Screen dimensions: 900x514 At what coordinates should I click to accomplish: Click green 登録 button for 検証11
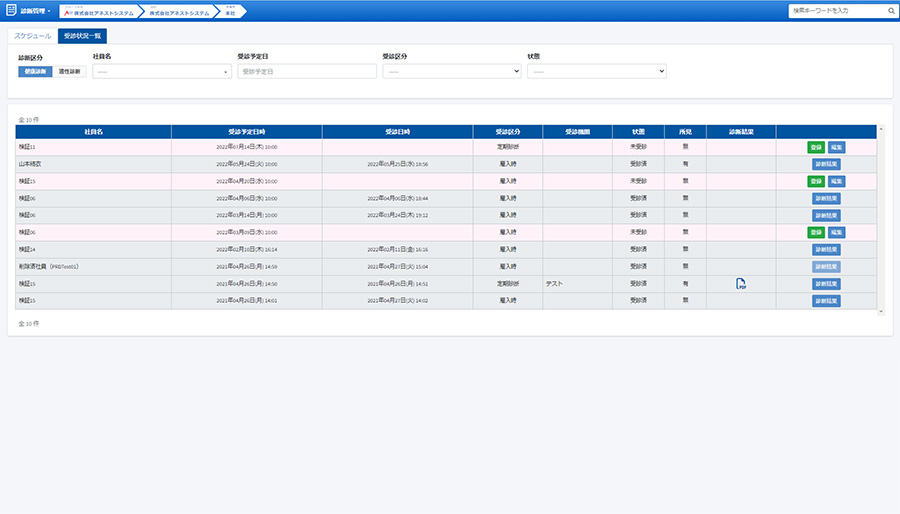pyautogui.click(x=816, y=147)
